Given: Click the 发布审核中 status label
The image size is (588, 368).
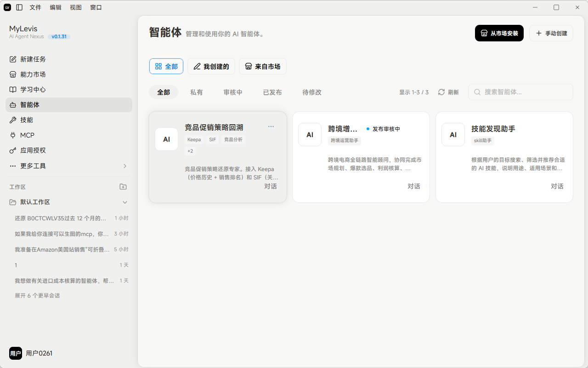Looking at the screenshot, I should point(386,129).
